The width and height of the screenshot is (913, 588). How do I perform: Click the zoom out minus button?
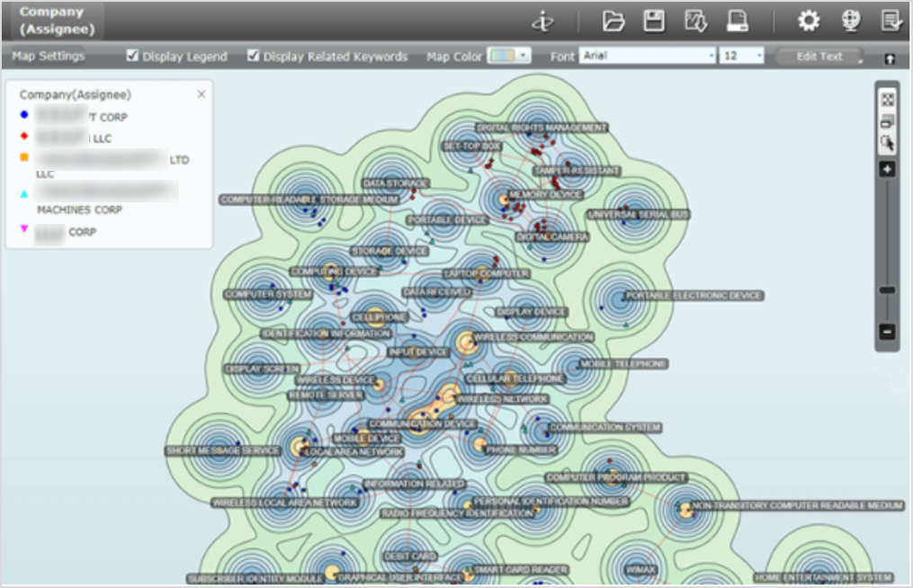pyautogui.click(x=887, y=332)
